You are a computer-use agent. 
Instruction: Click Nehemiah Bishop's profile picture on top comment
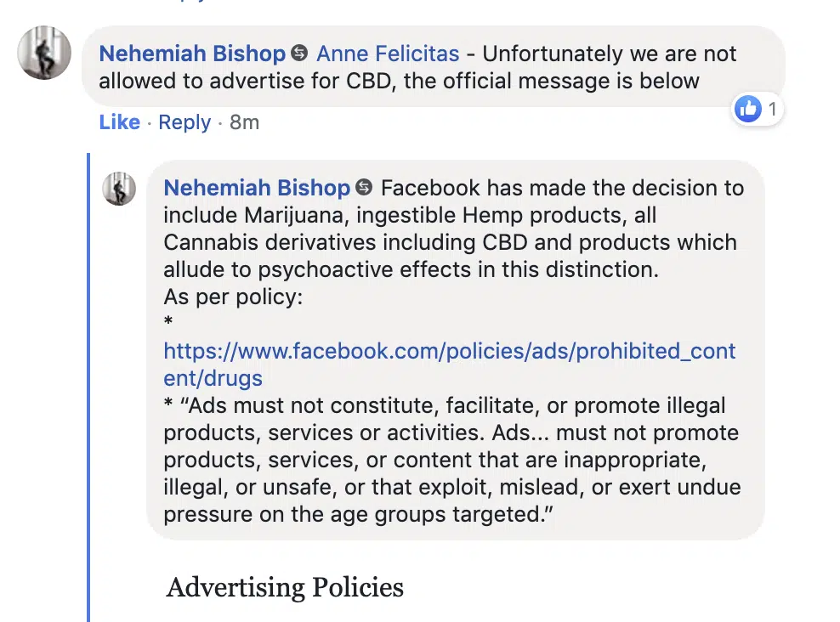pyautogui.click(x=43, y=53)
